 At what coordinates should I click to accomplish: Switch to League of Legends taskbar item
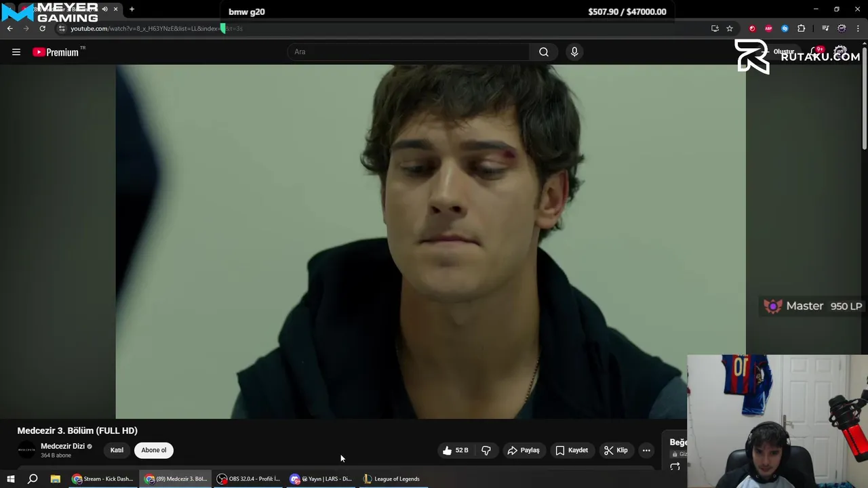click(392, 479)
